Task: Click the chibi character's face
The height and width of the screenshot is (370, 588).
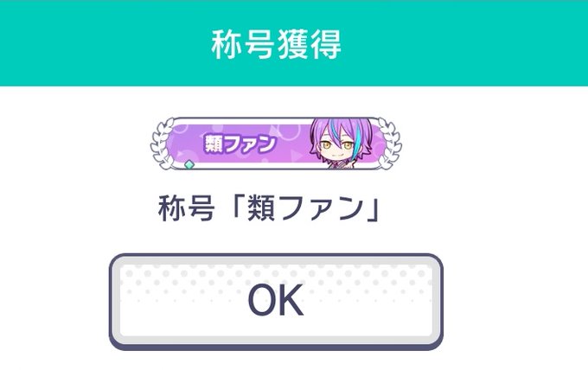Action: coord(336,149)
